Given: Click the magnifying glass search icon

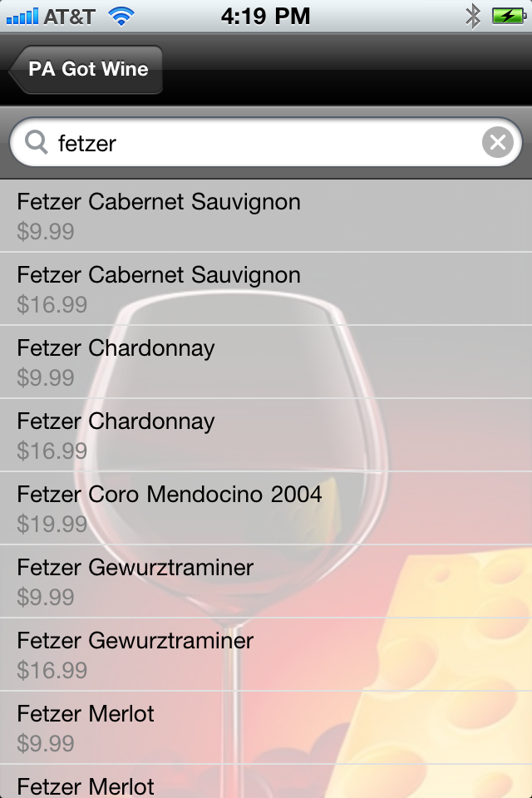Looking at the screenshot, I should 36,142.
